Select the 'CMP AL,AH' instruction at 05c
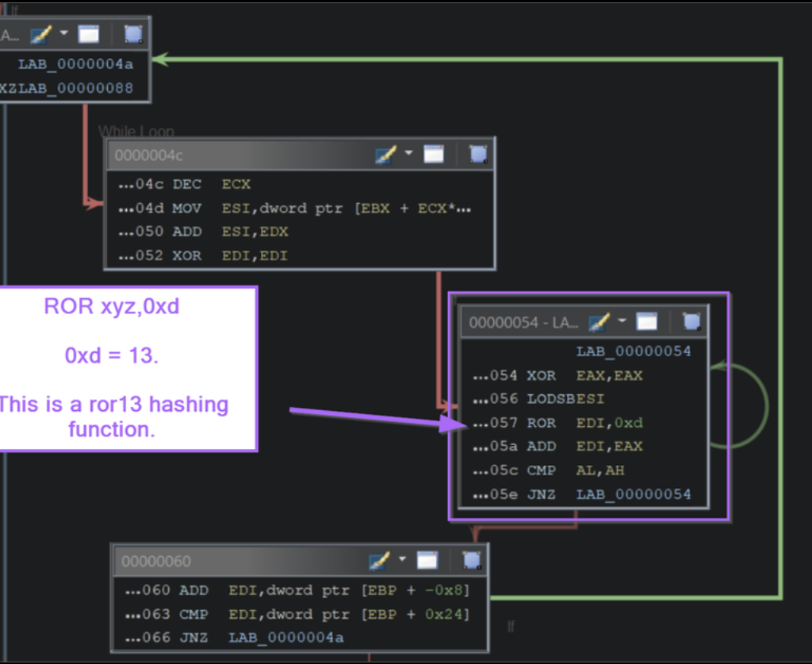This screenshot has width=812, height=664. point(549,470)
